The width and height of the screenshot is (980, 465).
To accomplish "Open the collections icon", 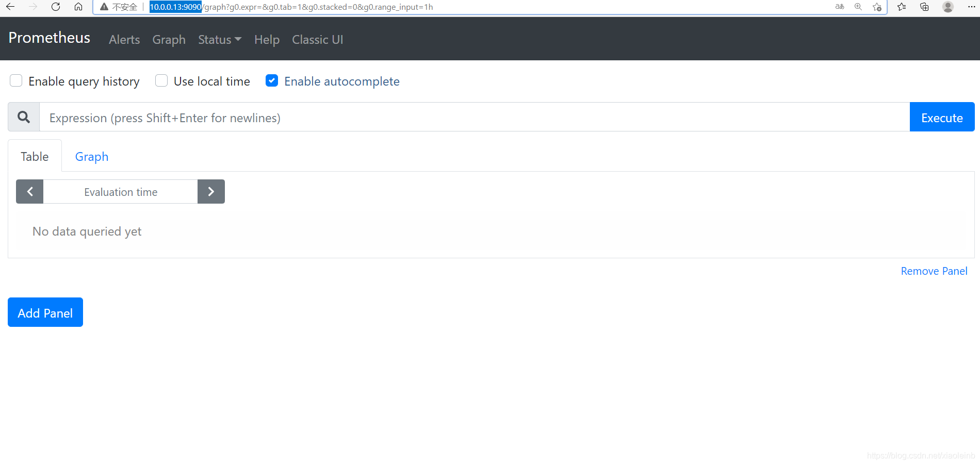I will 924,7.
